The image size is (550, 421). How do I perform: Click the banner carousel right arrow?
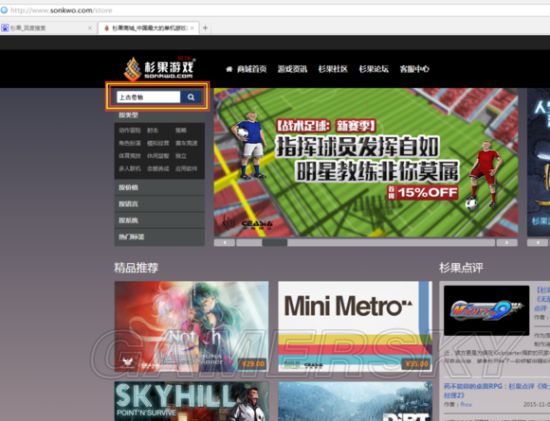(x=507, y=242)
